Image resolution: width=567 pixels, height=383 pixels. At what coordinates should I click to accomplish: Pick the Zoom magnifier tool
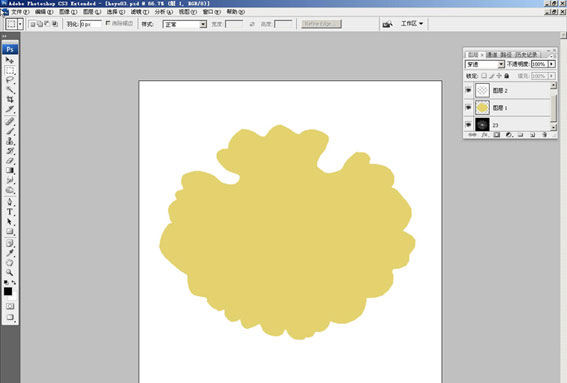point(10,272)
